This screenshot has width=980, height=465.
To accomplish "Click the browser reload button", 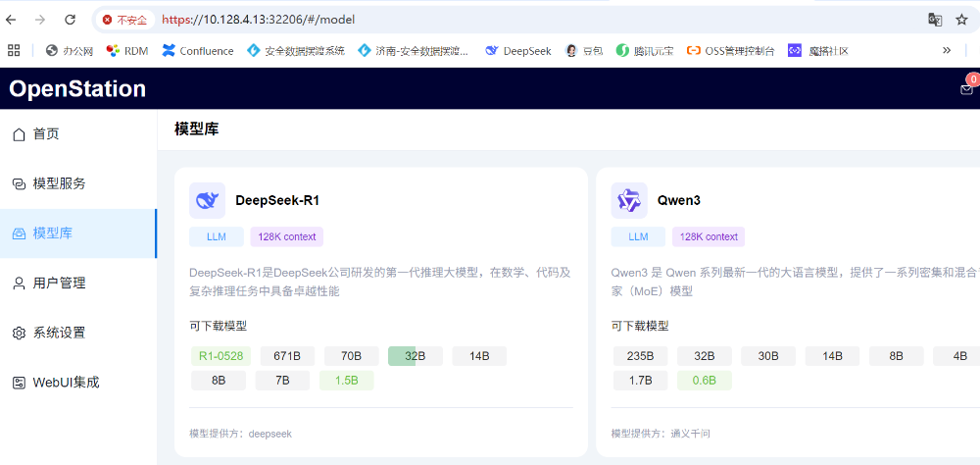I will [x=70, y=20].
